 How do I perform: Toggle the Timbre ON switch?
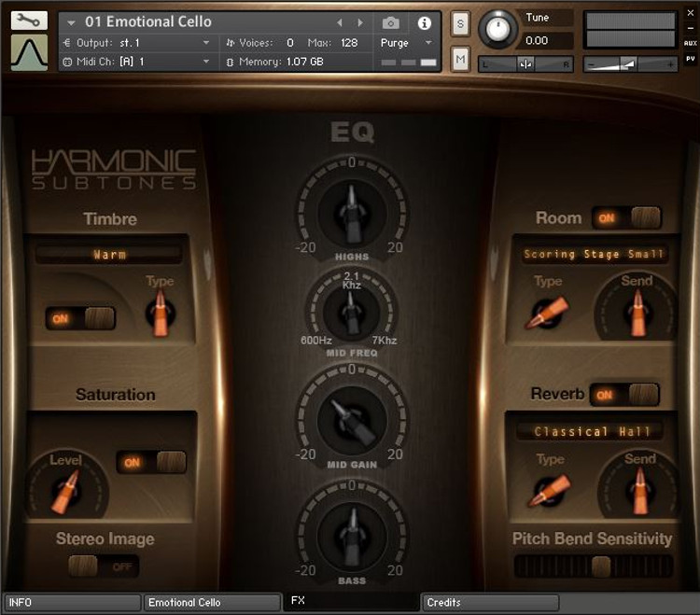[80, 318]
